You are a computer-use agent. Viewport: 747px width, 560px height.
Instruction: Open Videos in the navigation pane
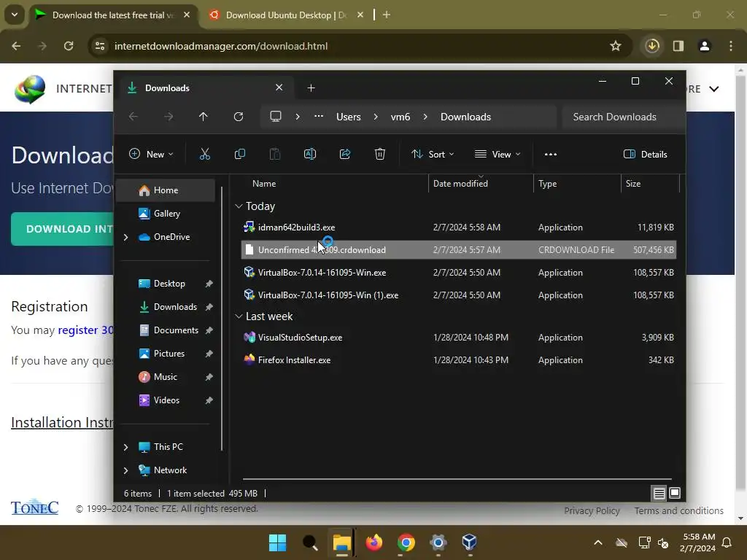click(x=166, y=400)
